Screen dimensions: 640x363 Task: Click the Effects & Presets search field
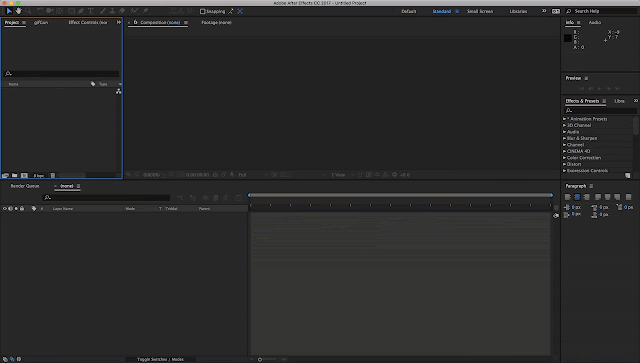(x=600, y=111)
